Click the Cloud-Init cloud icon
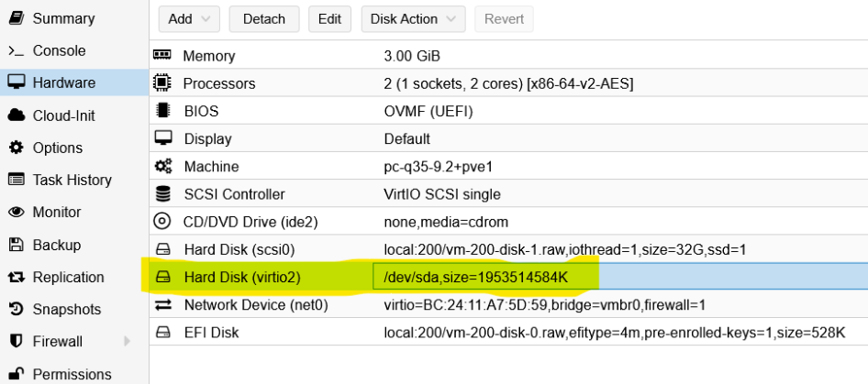868x384 pixels. tap(16, 115)
